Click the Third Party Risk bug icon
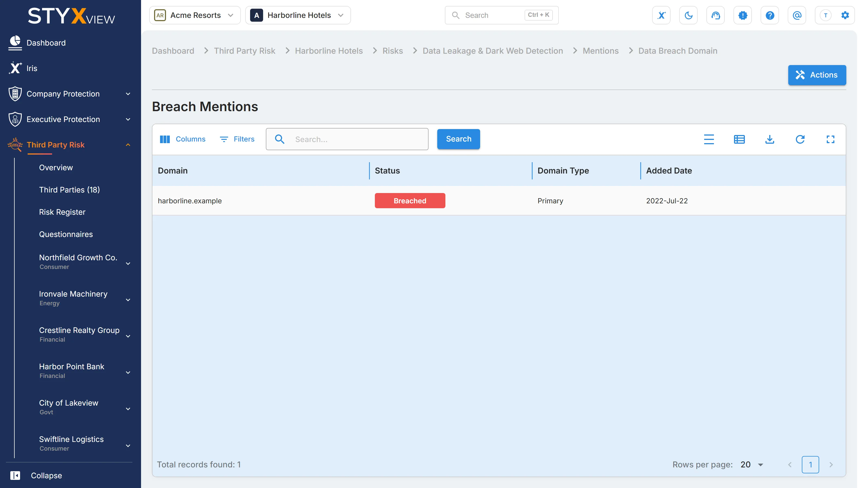The image size is (868, 488). coord(15,145)
